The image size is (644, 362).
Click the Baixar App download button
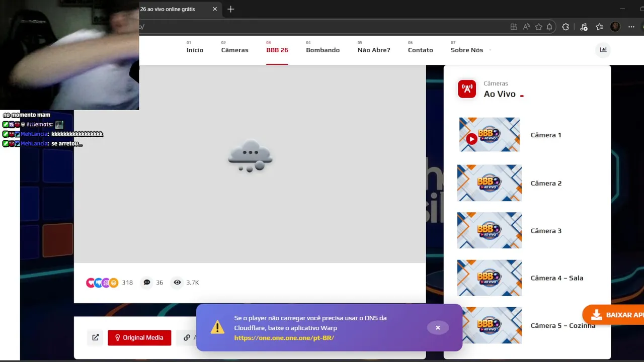(613, 315)
